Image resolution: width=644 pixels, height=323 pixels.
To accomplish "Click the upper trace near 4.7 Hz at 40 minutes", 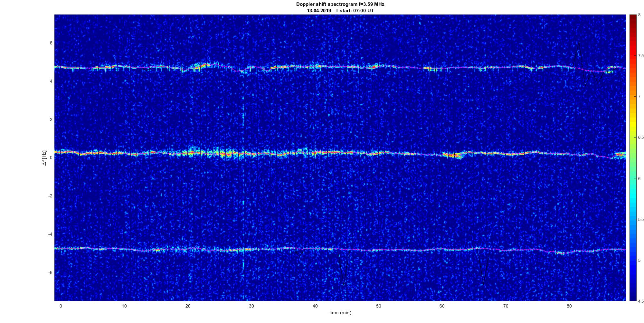I will 315,67.
